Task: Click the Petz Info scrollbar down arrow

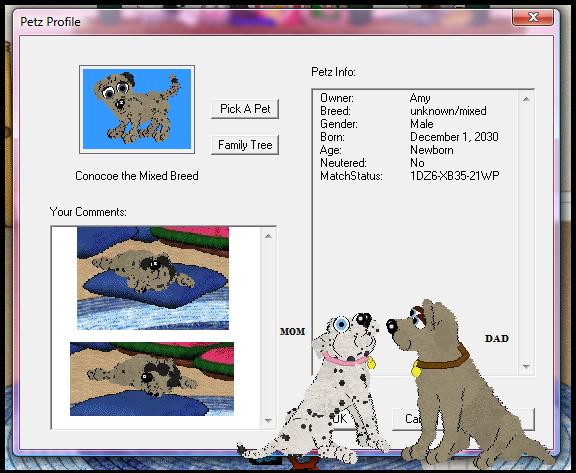Action: [526, 366]
